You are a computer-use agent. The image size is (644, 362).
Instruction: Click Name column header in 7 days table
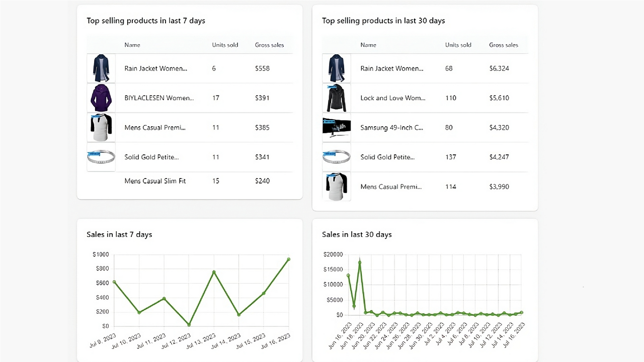click(132, 45)
